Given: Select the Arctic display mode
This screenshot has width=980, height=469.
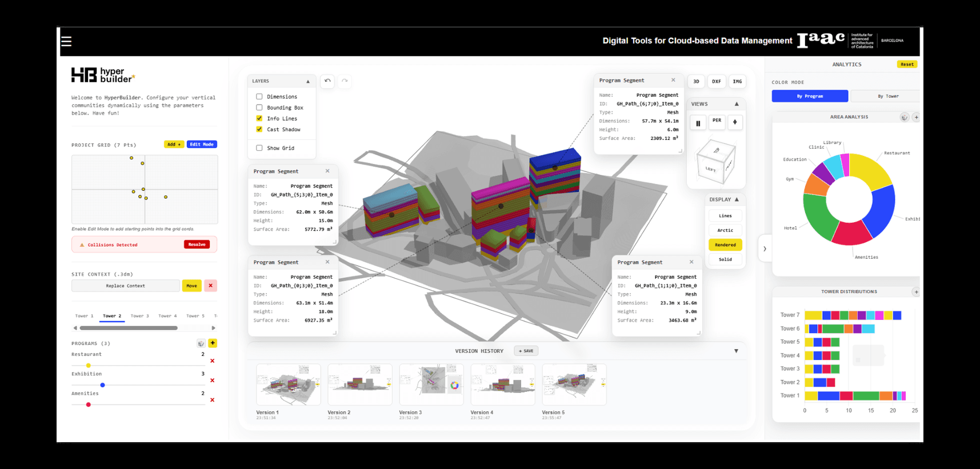Looking at the screenshot, I should [725, 230].
